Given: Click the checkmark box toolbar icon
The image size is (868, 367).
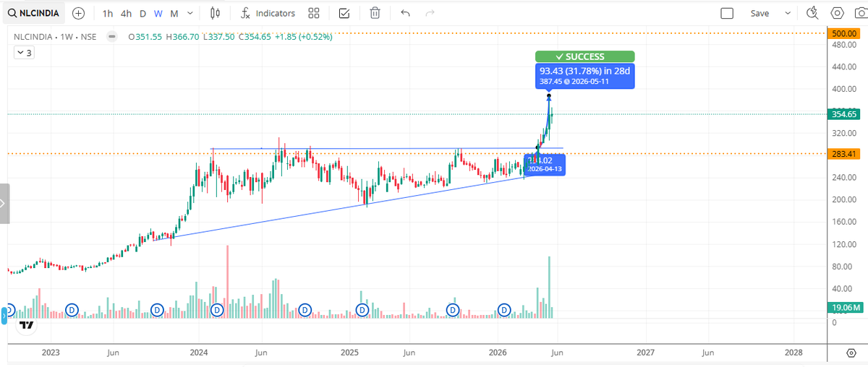Looking at the screenshot, I should (344, 13).
